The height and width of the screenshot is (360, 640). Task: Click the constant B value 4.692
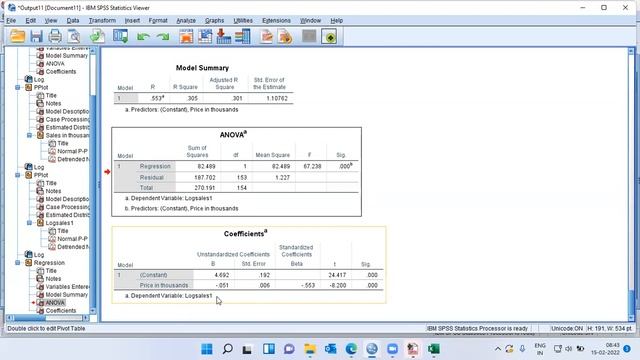click(x=222, y=275)
